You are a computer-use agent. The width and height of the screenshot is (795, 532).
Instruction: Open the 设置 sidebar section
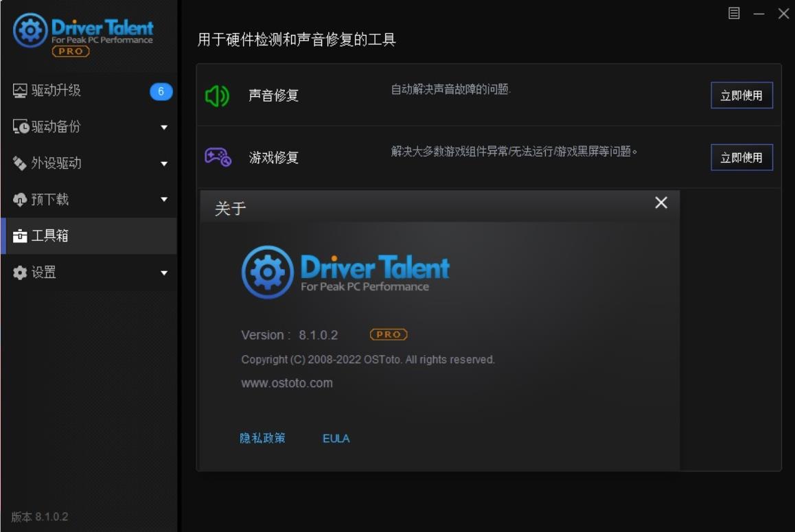point(89,273)
